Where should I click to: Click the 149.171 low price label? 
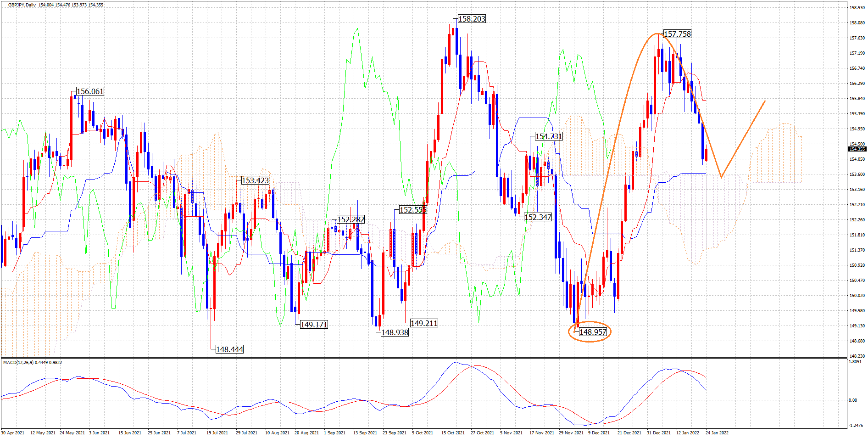314,325
